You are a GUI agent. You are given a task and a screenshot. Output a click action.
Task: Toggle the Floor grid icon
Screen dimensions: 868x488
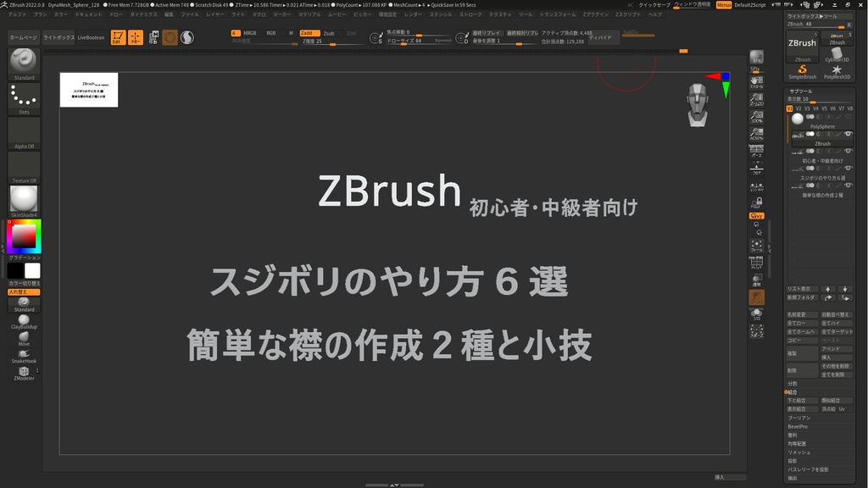756,168
